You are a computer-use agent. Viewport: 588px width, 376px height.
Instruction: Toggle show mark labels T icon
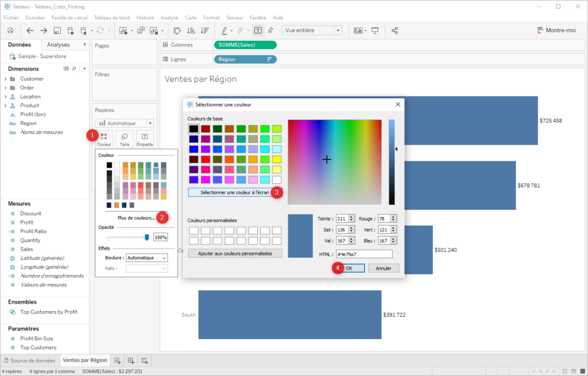point(258,31)
